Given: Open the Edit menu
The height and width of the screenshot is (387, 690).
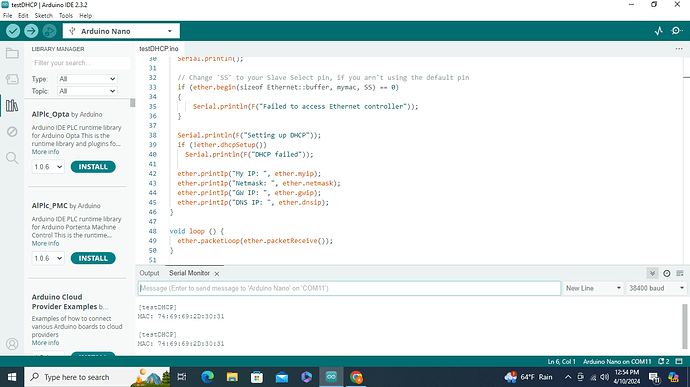Looking at the screenshot, I should coord(23,15).
